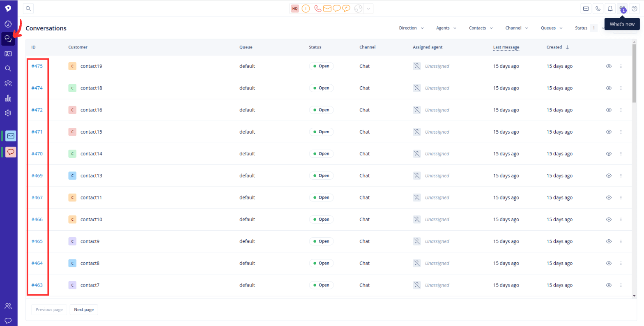Click the Status column header
The height and width of the screenshot is (326, 644).
pyautogui.click(x=315, y=47)
